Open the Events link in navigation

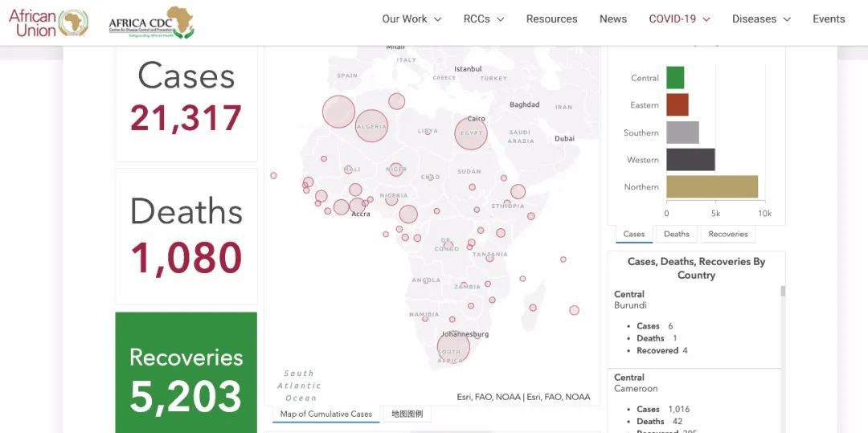pyautogui.click(x=829, y=19)
